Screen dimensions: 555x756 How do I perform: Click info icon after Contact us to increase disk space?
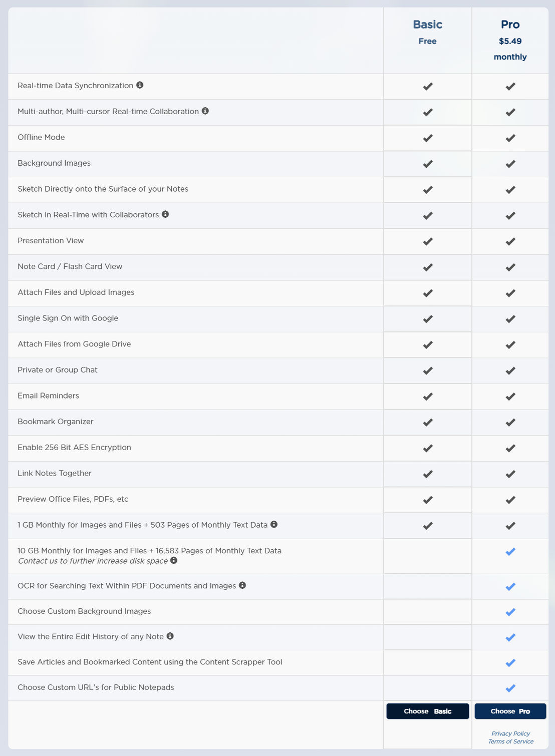tap(174, 560)
